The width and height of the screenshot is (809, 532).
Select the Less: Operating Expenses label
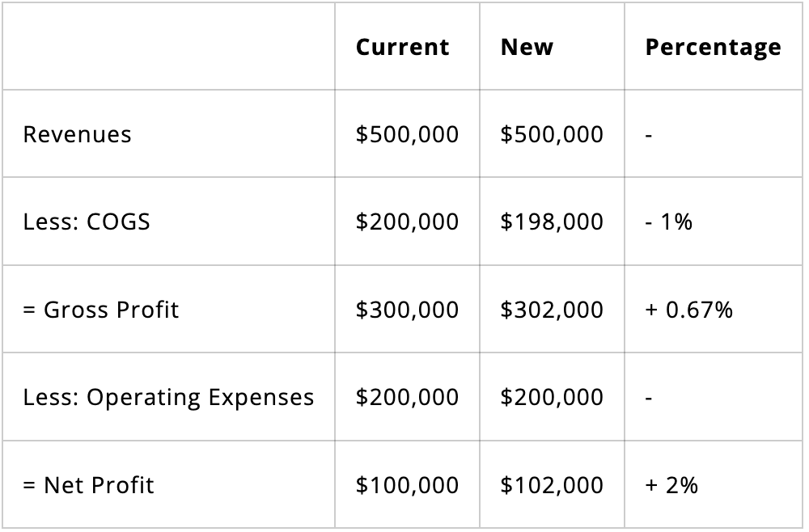pos(168,397)
